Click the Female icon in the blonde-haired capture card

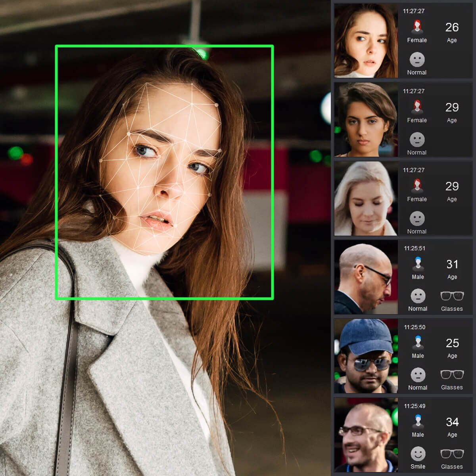(416, 185)
